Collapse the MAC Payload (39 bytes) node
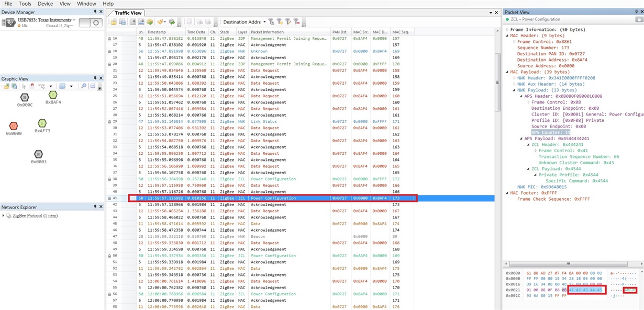The height and width of the screenshot is (310, 644). 507,72
